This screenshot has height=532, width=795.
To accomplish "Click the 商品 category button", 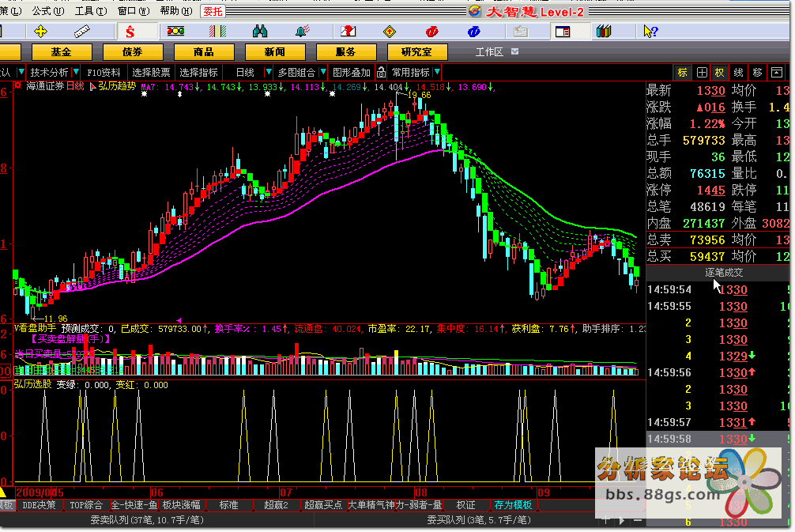I will pos(203,51).
